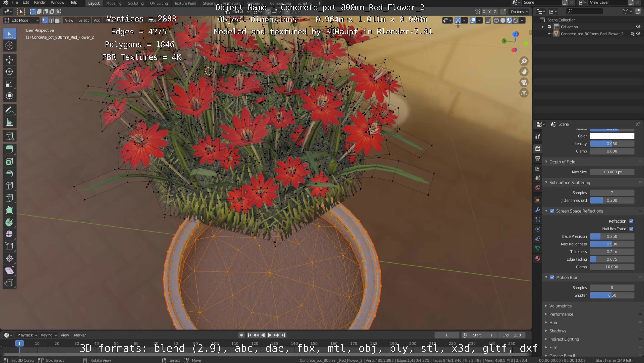Click the zoom viewport magnifier icon

coord(524,61)
